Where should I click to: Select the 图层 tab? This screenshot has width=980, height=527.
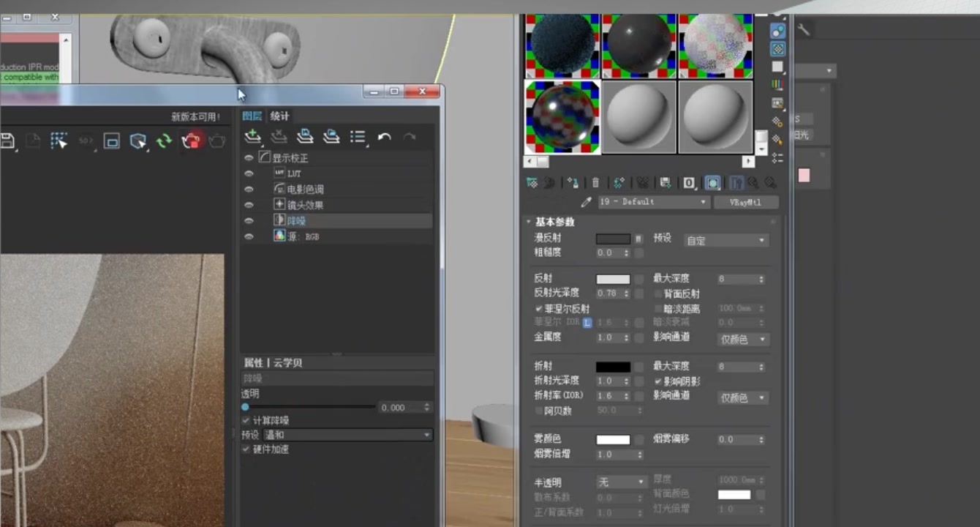252,115
